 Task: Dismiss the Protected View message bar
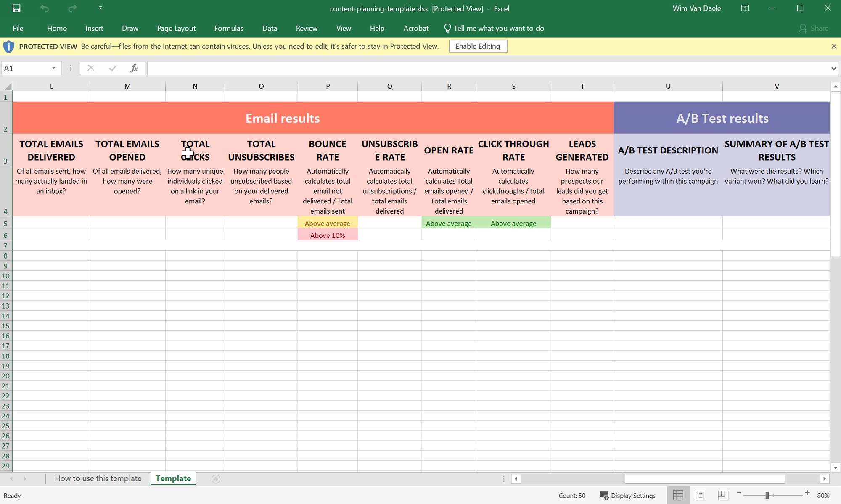click(834, 46)
